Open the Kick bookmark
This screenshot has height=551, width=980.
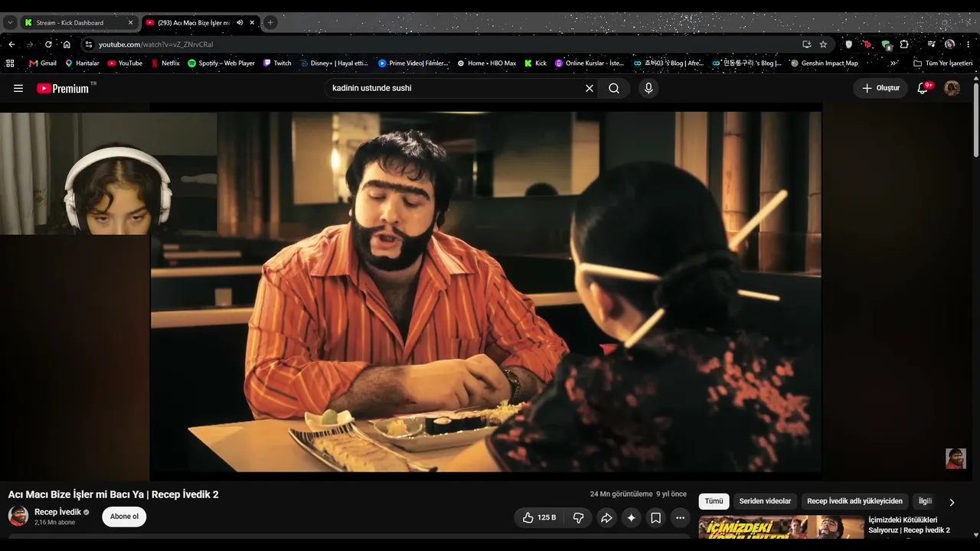[535, 63]
